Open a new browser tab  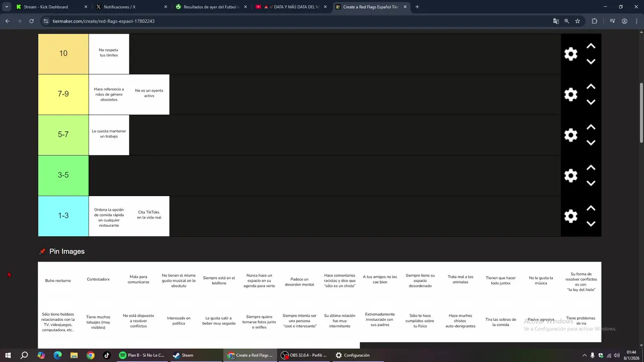tap(417, 7)
